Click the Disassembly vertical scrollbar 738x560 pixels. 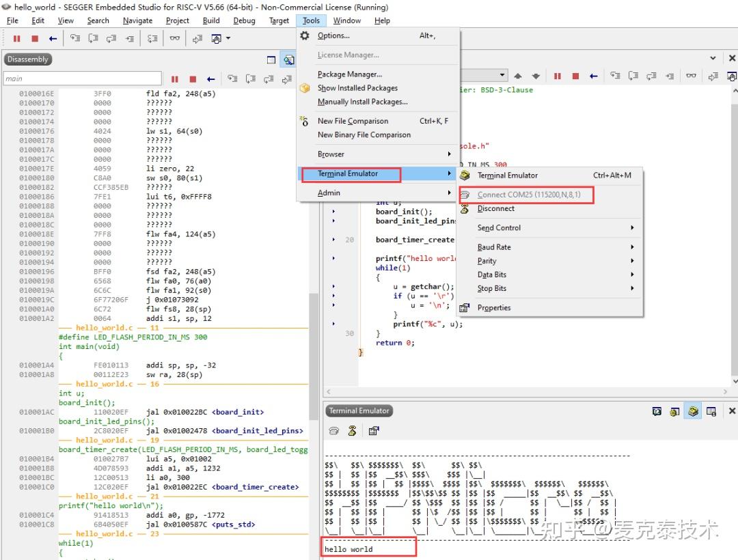click(313, 356)
